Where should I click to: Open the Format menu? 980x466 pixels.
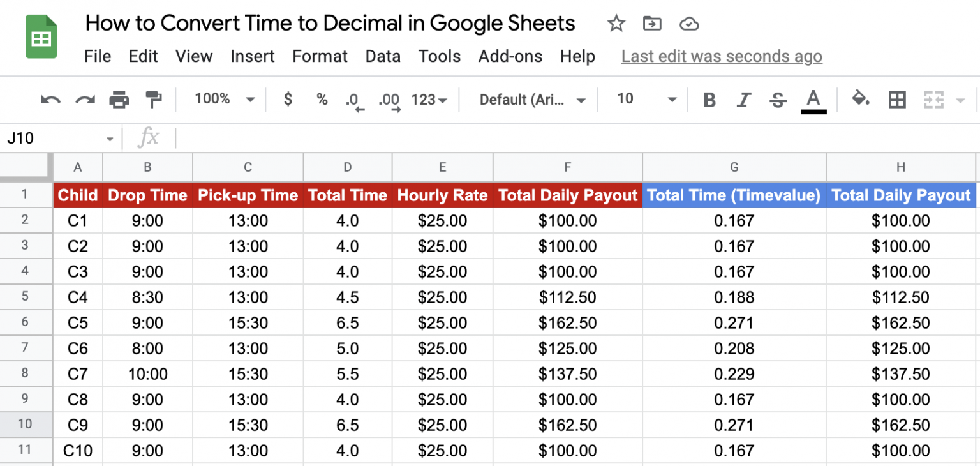(320, 56)
